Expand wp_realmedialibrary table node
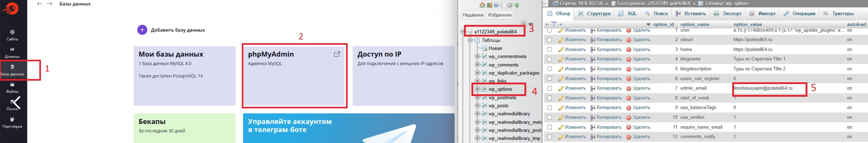 477,114
